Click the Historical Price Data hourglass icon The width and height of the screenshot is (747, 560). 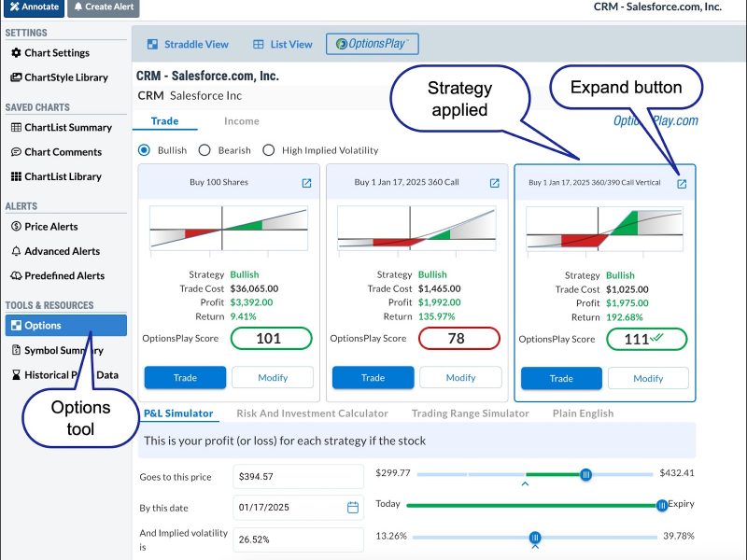16,375
